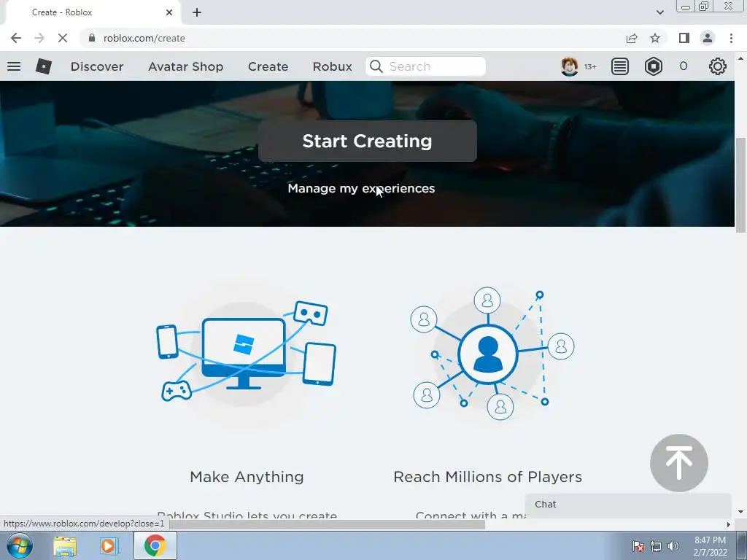The image size is (747, 560).
Task: Open the Chat panel bar
Action: 628,505
